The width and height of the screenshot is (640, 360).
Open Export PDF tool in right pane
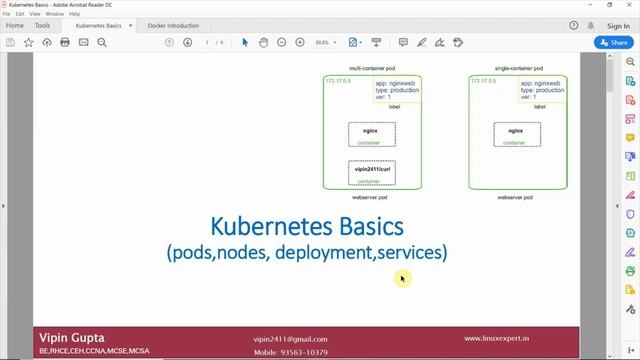(x=630, y=81)
